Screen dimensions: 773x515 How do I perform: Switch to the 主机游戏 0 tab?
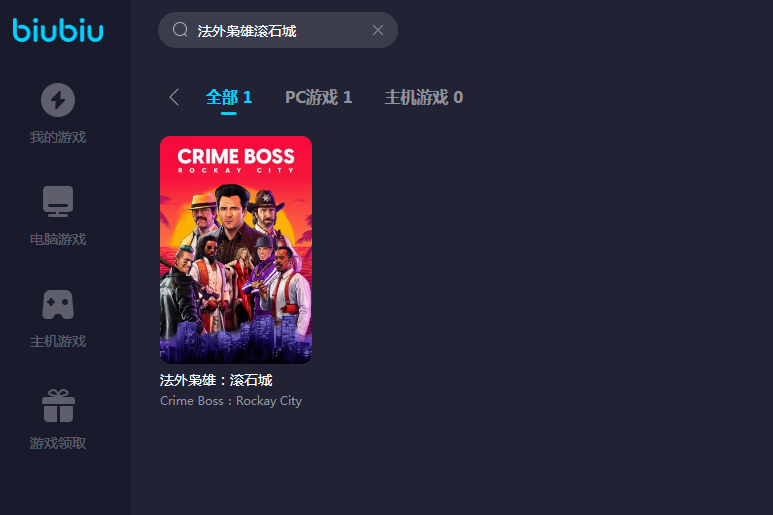(423, 97)
